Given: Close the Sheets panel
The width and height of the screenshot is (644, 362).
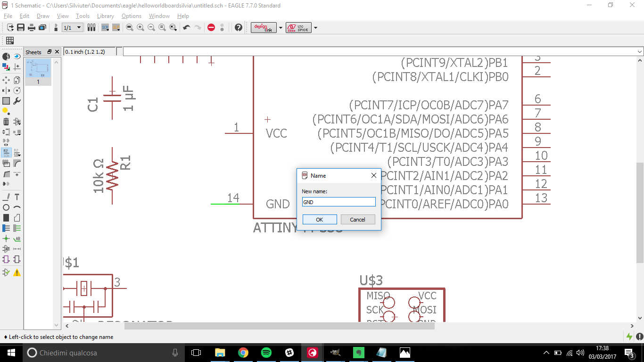Looking at the screenshot, I should (57, 52).
